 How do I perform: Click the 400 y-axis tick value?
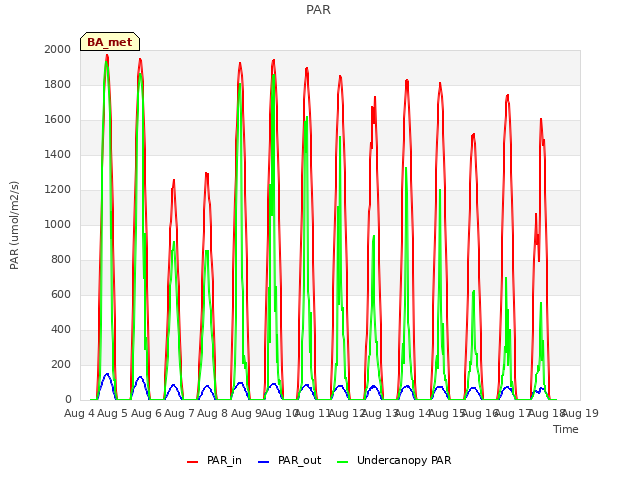coord(61,330)
